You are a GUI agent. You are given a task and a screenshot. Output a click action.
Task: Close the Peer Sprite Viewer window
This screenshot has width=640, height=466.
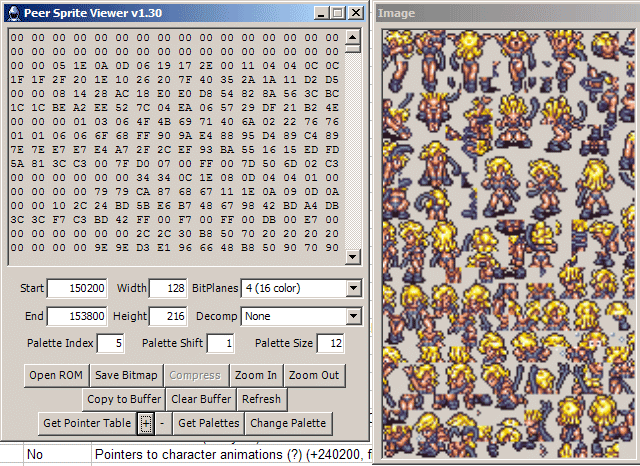(356, 13)
